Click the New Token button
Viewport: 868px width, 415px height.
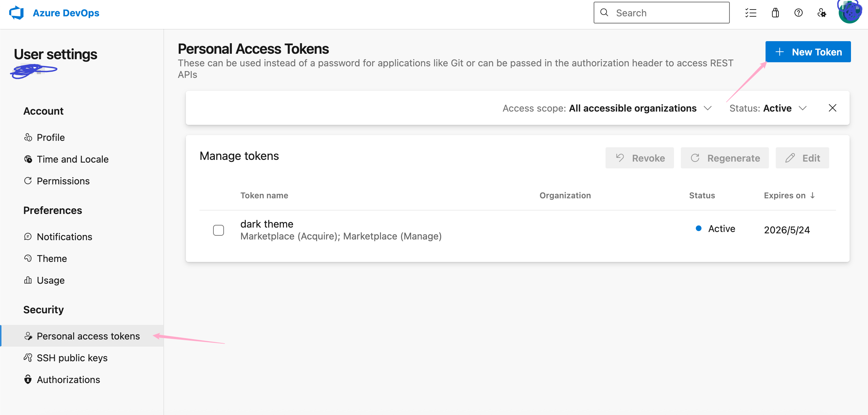(x=808, y=52)
